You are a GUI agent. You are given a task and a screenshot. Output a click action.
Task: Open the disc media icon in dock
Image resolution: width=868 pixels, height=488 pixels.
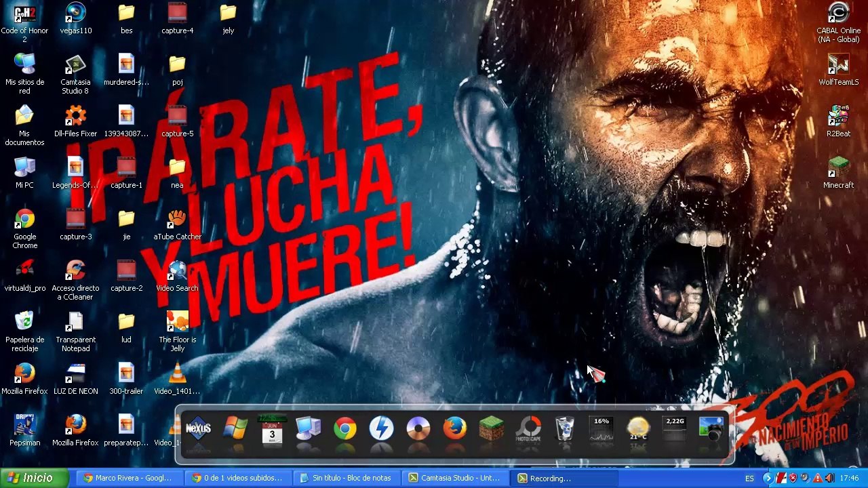[x=418, y=429]
